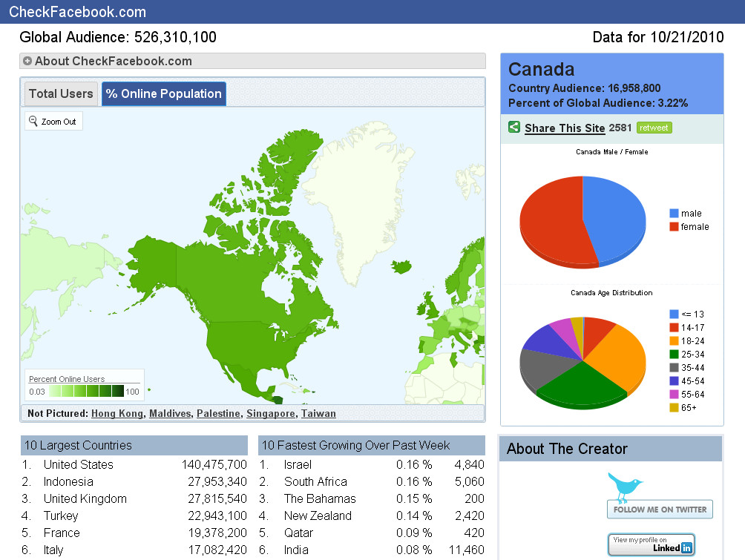This screenshot has width=745, height=560.
Task: Click the Canada gender pie chart
Action: 582,223
